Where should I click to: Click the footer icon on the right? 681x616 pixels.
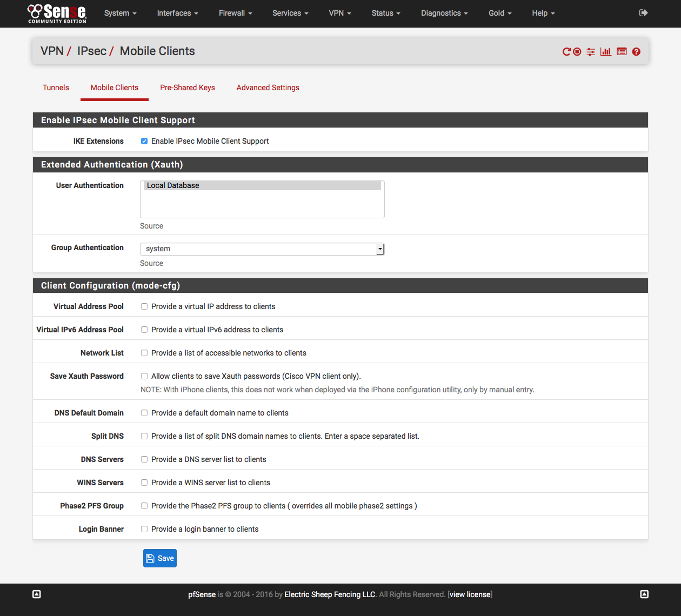(644, 594)
